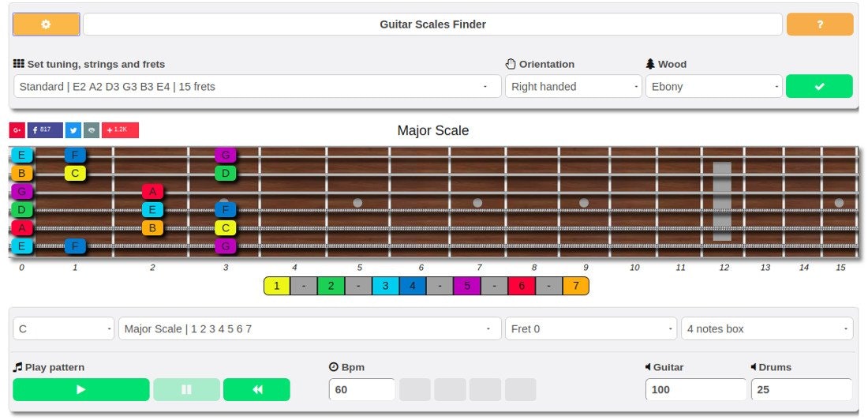Click the open D string green note
The image size is (868, 420).
tap(21, 210)
